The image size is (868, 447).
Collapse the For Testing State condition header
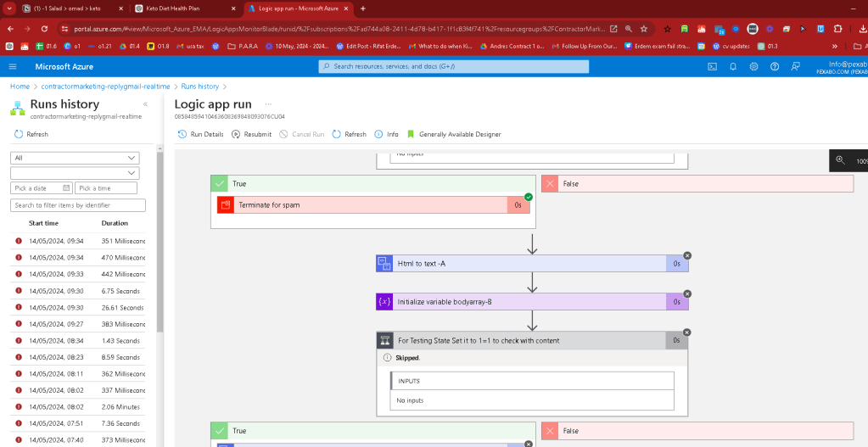click(532, 340)
